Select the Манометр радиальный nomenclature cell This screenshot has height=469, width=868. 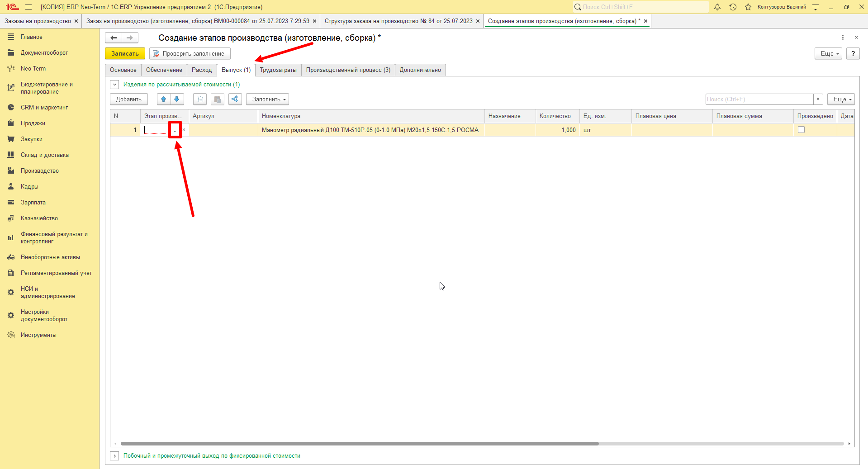pyautogui.click(x=370, y=130)
